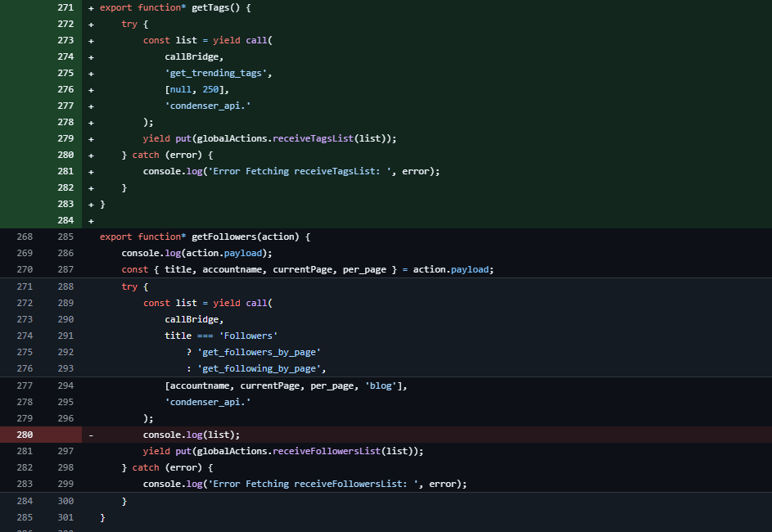Click the 'Error Fetching receiveTagsList: ' string
This screenshot has height=532, width=772.
click(x=300, y=171)
